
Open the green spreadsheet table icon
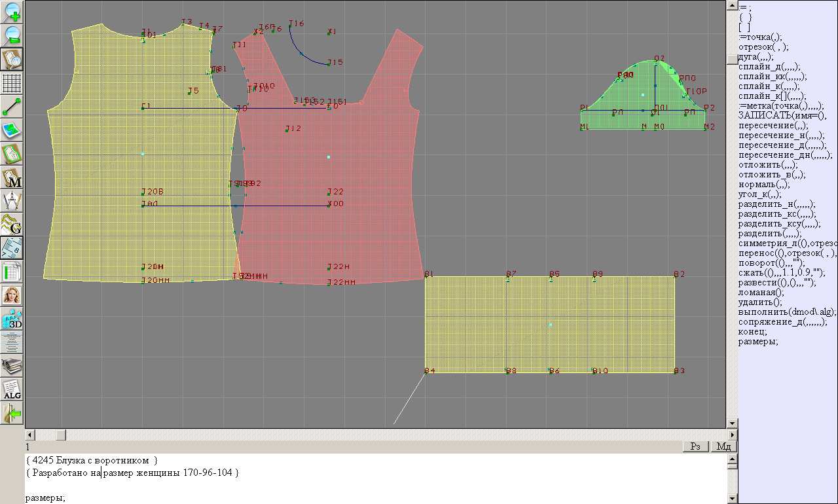pyautogui.click(x=12, y=272)
